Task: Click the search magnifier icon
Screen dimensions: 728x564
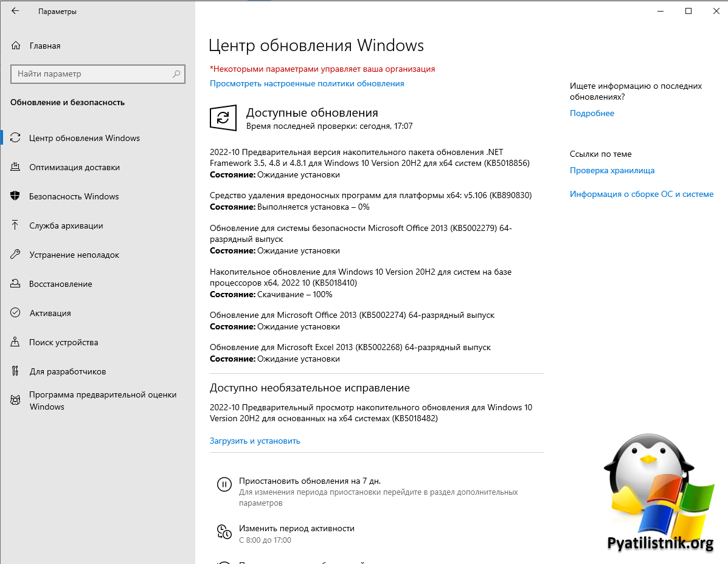Action: pos(176,74)
